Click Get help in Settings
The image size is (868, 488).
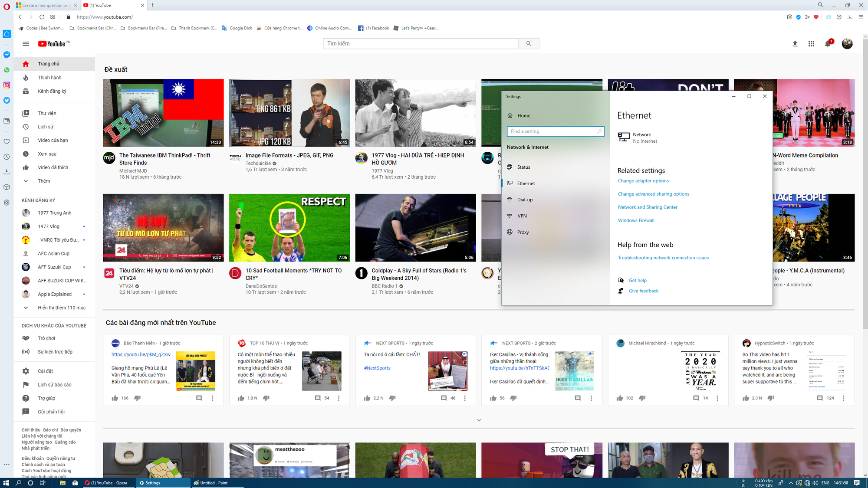click(x=638, y=280)
